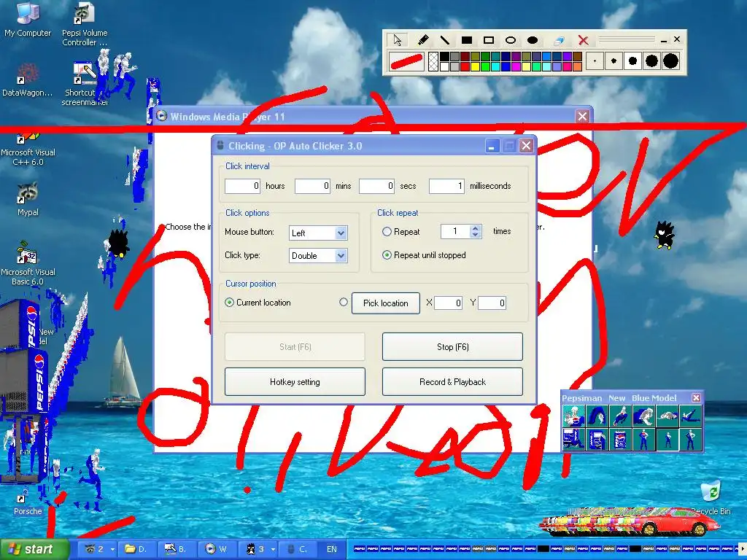The image size is (747, 560).
Task: Open the My Computer desktop icon
Action: tap(27, 20)
